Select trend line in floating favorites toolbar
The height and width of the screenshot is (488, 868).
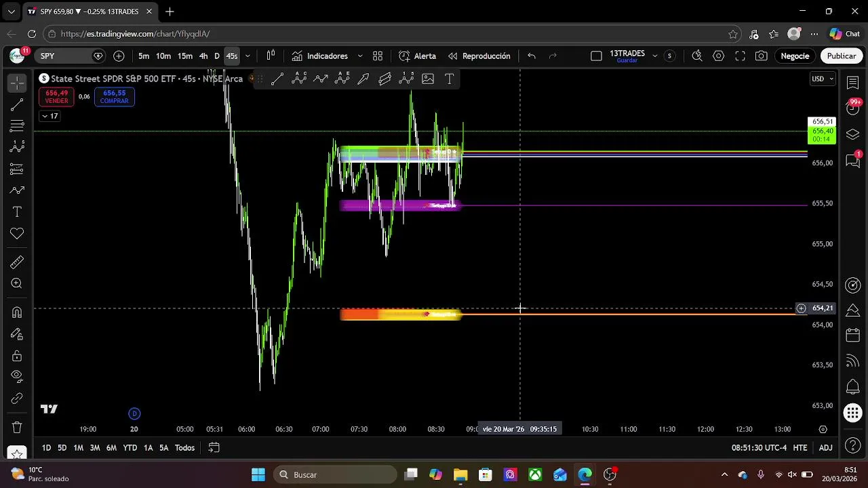[x=277, y=79]
